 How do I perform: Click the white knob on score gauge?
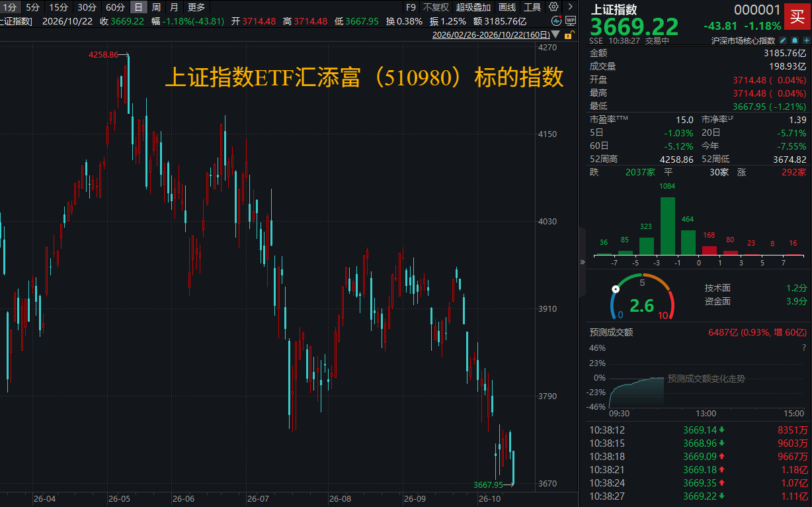pyautogui.click(x=616, y=289)
